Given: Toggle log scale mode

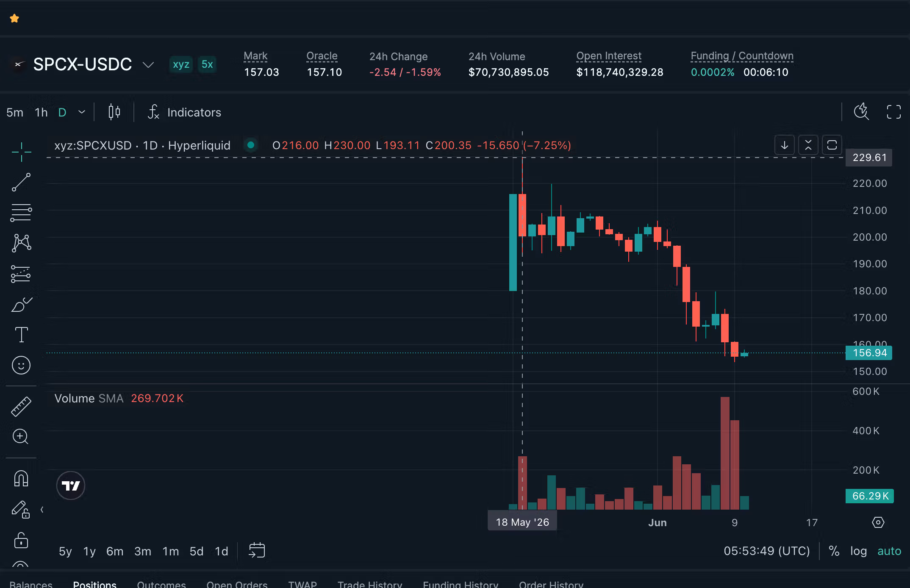Looking at the screenshot, I should pyautogui.click(x=859, y=551).
